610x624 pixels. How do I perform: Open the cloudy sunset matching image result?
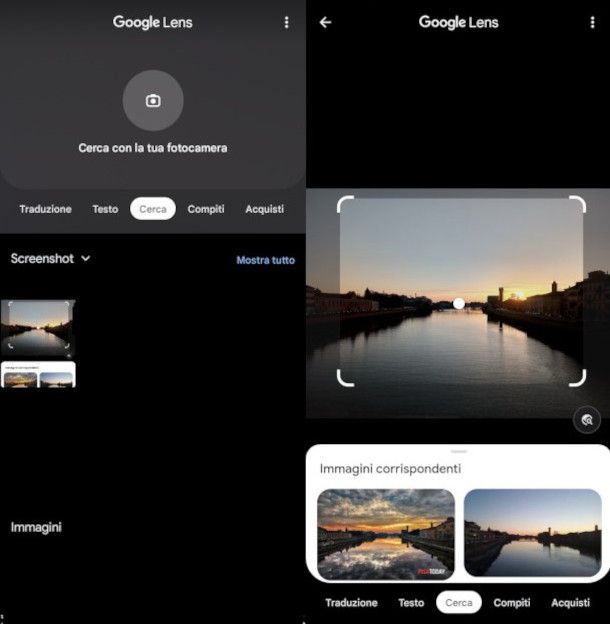pyautogui.click(x=386, y=534)
